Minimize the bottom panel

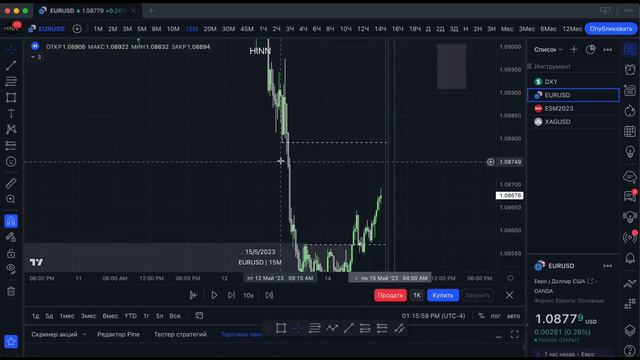click(x=498, y=337)
